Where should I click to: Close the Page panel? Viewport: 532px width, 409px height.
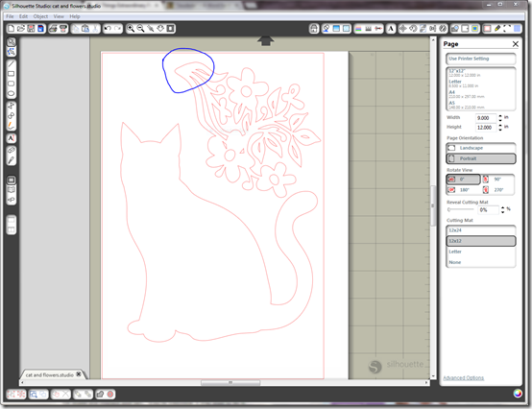click(516, 44)
